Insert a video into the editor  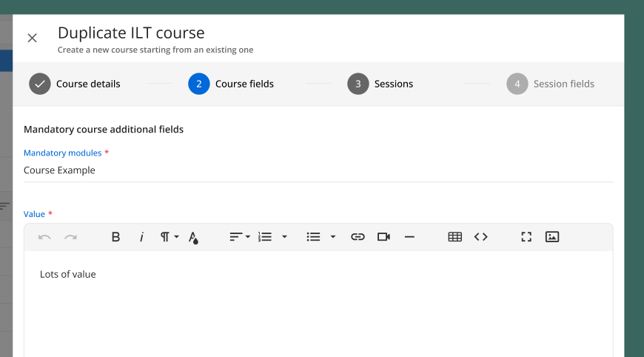[383, 237]
